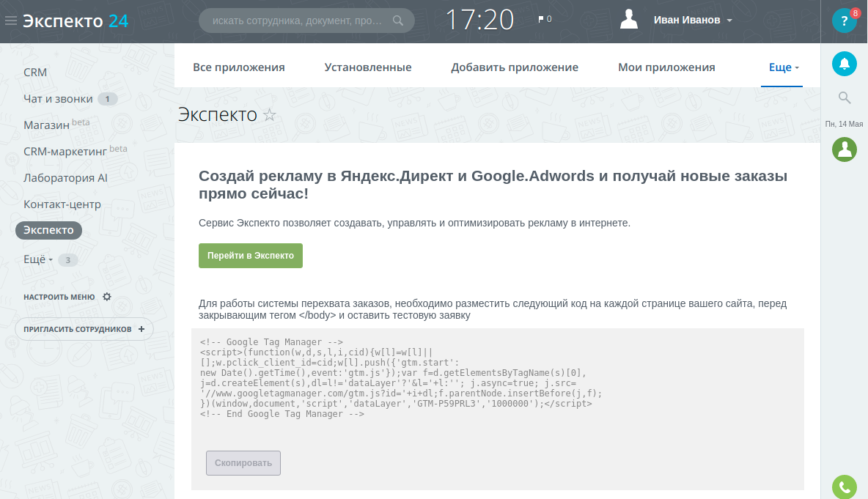868x499 pixels.
Task: Add Экспекто to favorites with the star
Action: coord(270,115)
